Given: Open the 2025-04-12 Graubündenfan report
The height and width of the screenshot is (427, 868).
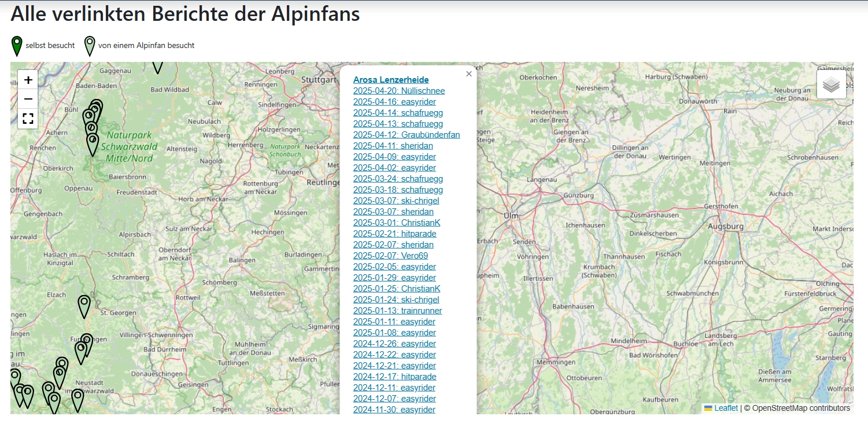Looking at the screenshot, I should coord(406,135).
